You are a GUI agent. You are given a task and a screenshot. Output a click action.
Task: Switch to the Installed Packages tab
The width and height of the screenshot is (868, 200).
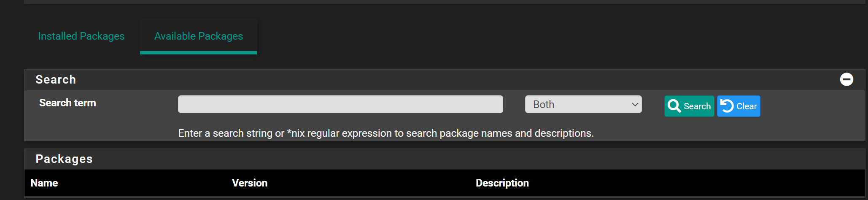(x=81, y=36)
